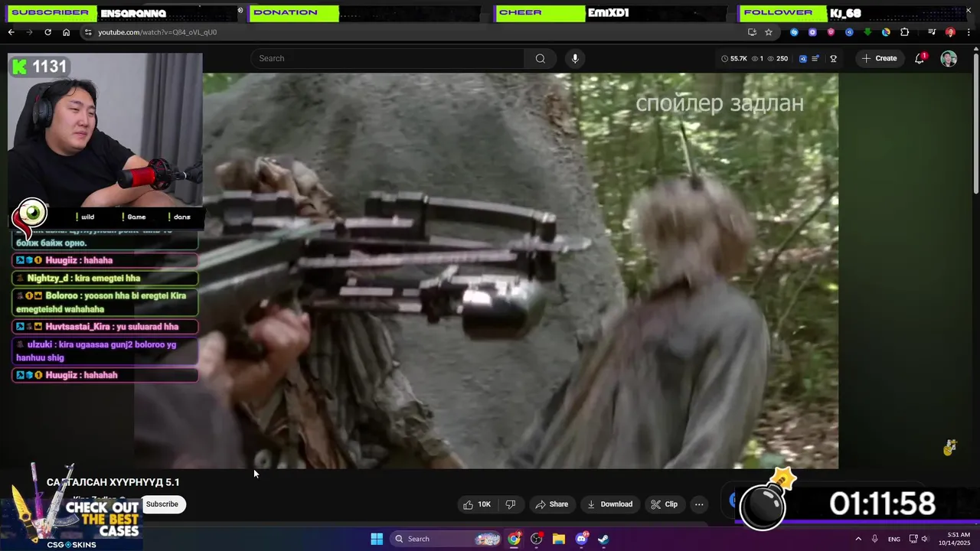980x551 pixels.
Task: Click the YouTube search magnifier button
Action: point(541,58)
